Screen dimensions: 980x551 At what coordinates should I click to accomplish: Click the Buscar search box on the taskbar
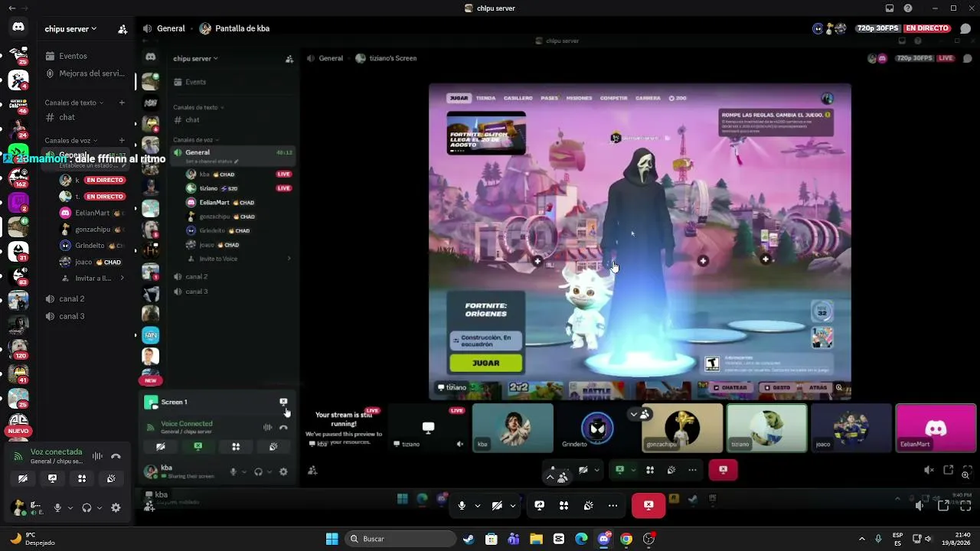coord(401,539)
